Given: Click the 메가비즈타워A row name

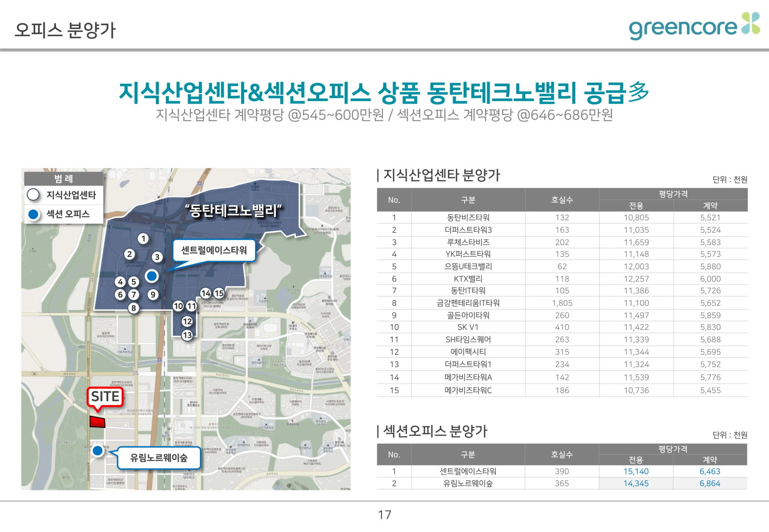Looking at the screenshot, I should (468, 377).
